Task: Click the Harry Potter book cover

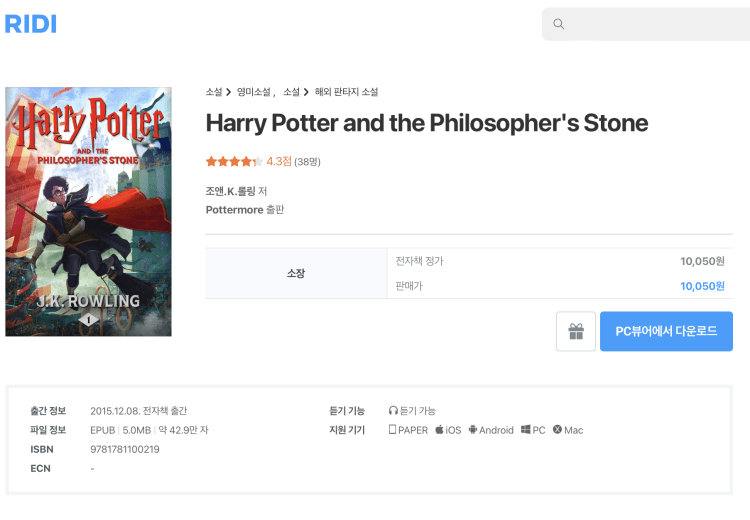Action: (88, 212)
